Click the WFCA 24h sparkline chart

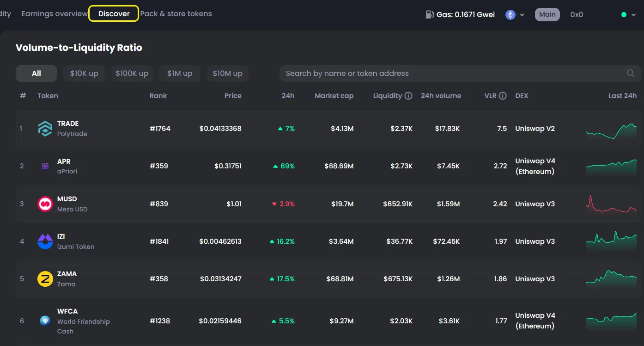click(x=611, y=321)
